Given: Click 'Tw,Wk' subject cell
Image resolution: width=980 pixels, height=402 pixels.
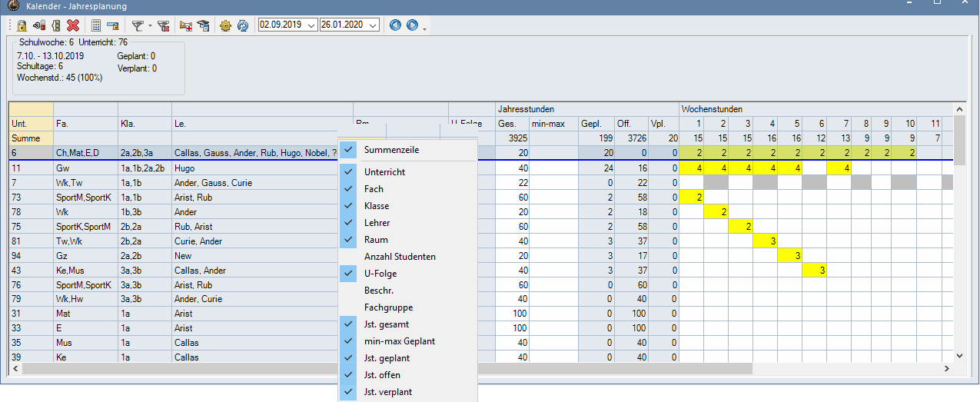Looking at the screenshot, I should click(85, 241).
